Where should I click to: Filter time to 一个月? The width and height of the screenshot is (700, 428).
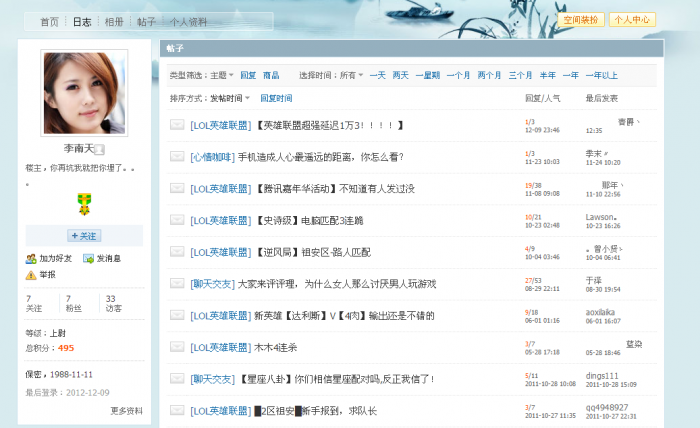(x=458, y=75)
